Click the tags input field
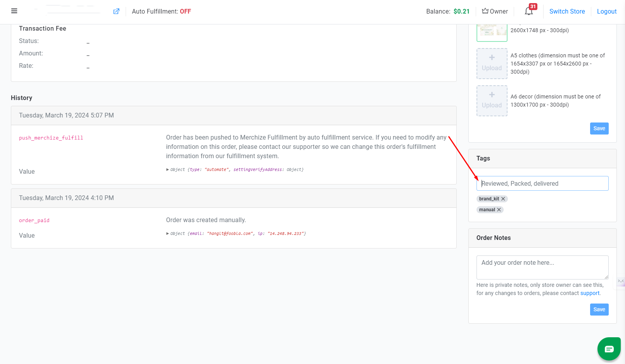The image size is (625, 364). coord(542,183)
